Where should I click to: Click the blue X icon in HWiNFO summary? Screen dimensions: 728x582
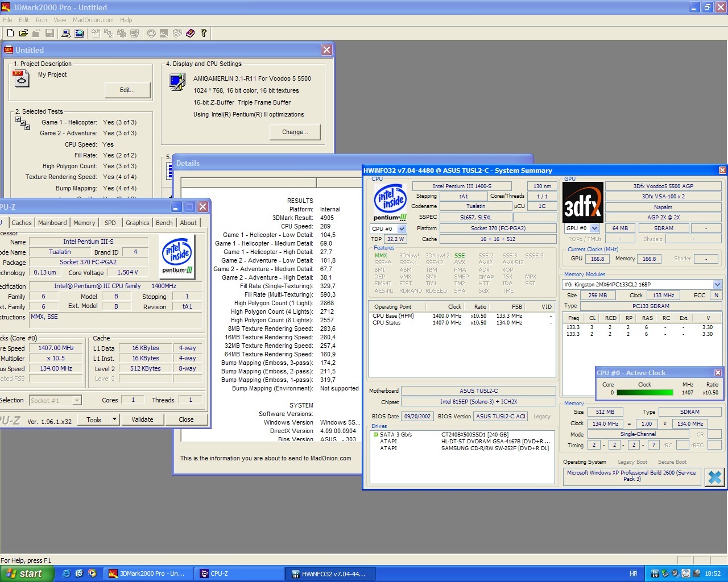tap(714, 477)
